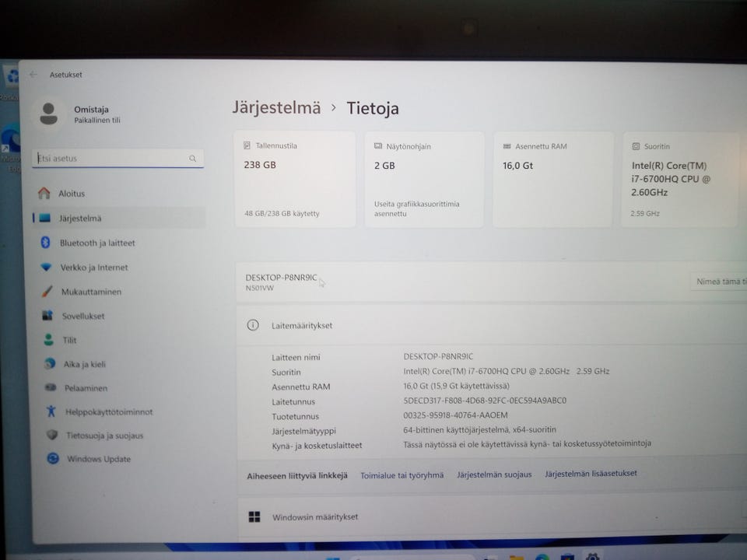
Task: Open the Omistaja user account avatar
Action: [48, 114]
